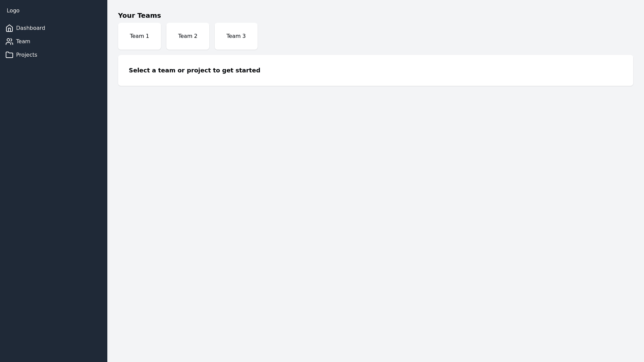
Task: Click empty dark sidebar area below Projects
Action: pyautogui.click(x=54, y=201)
